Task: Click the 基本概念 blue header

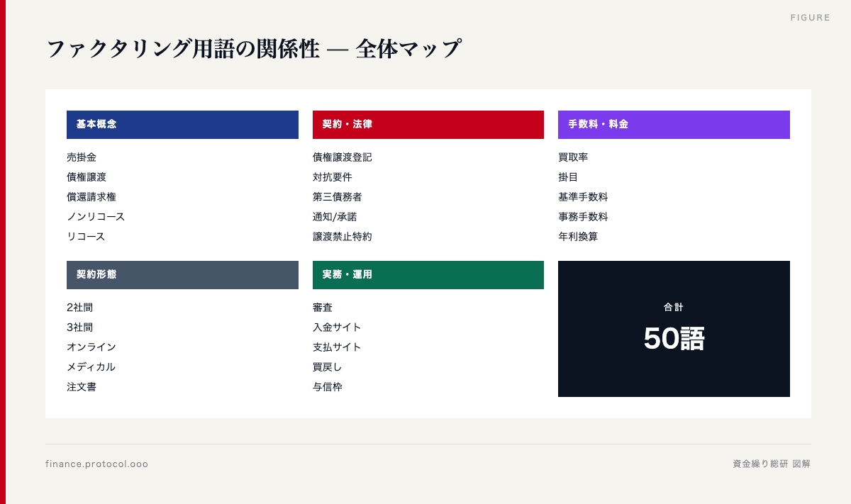Action: [182, 125]
